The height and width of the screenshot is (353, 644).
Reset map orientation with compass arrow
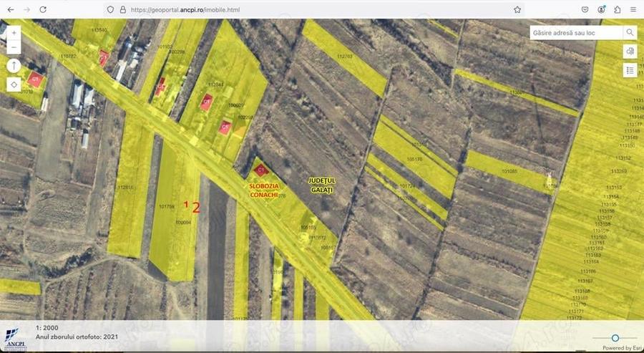click(x=14, y=66)
